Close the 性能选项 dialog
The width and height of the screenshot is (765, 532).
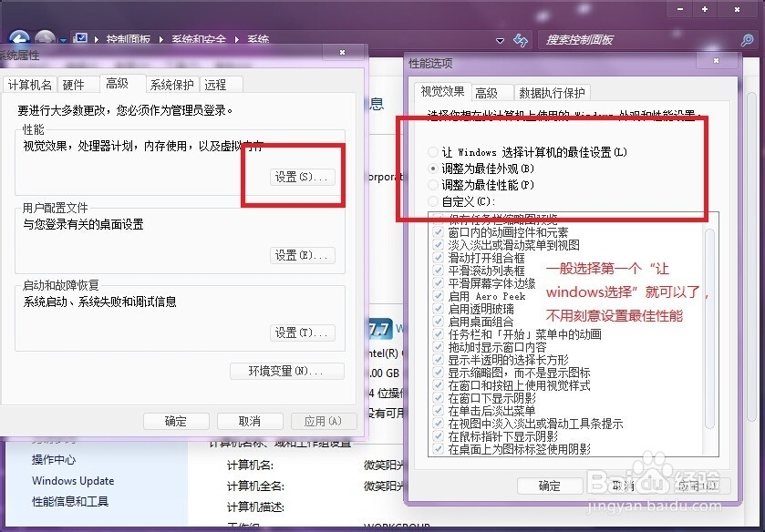[716, 60]
